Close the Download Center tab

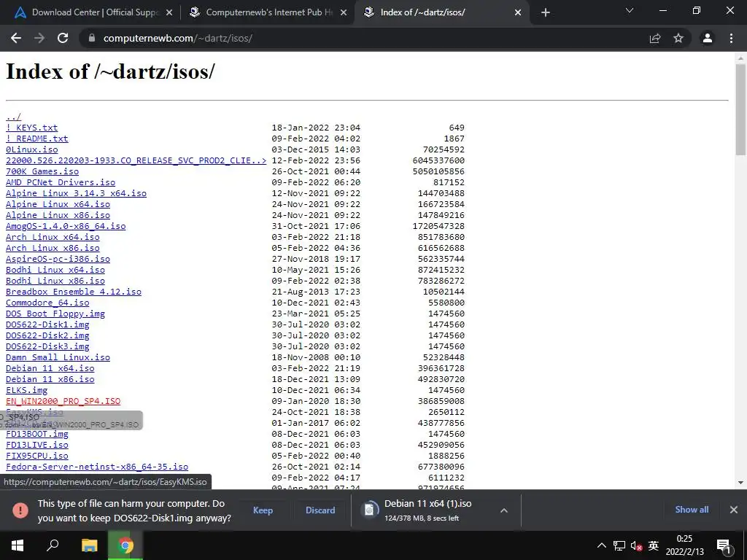pos(169,13)
